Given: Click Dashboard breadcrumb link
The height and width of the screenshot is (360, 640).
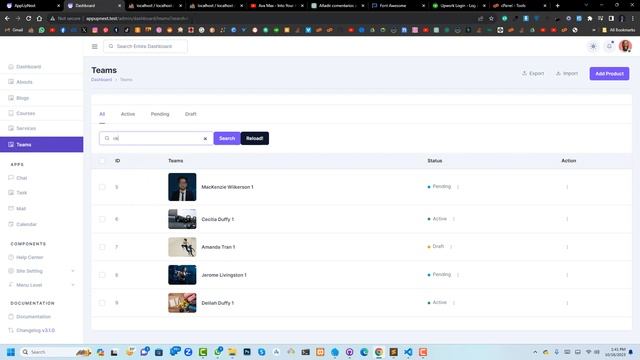Looking at the screenshot, I should point(101,80).
